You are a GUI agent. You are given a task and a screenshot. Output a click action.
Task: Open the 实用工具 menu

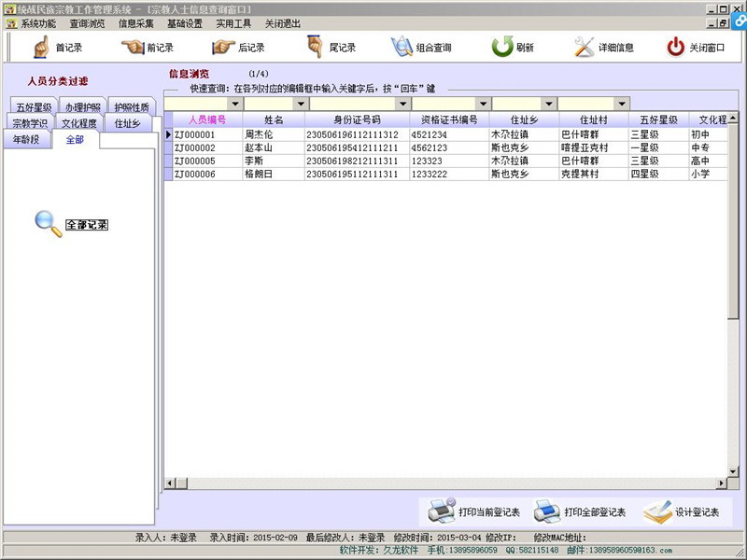(233, 23)
